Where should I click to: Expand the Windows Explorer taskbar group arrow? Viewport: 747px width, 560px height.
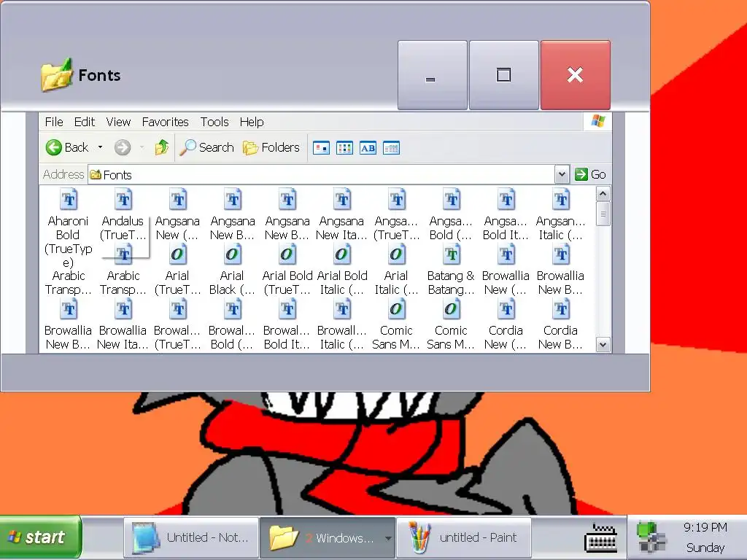point(389,538)
